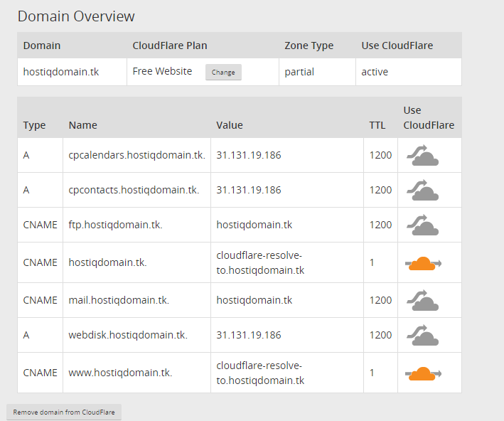Screen dimensions: 504x421
Task: Select the Domain Overview heading
Action: 76,16
